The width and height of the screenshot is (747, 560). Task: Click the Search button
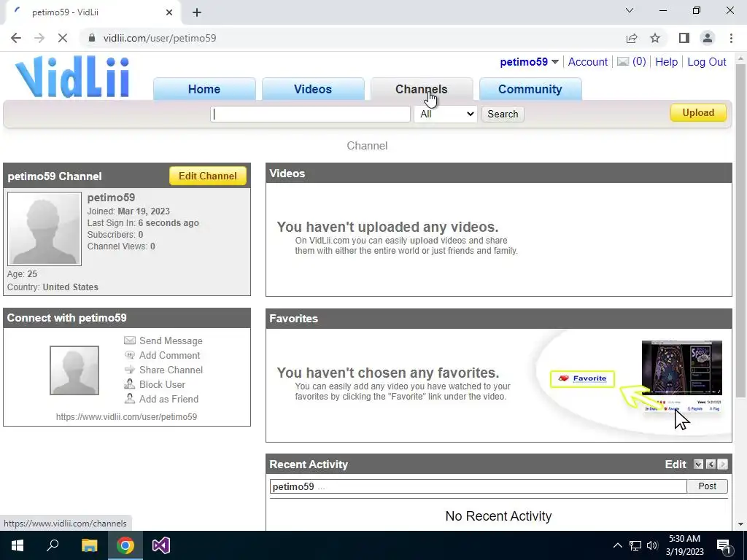pyautogui.click(x=503, y=114)
